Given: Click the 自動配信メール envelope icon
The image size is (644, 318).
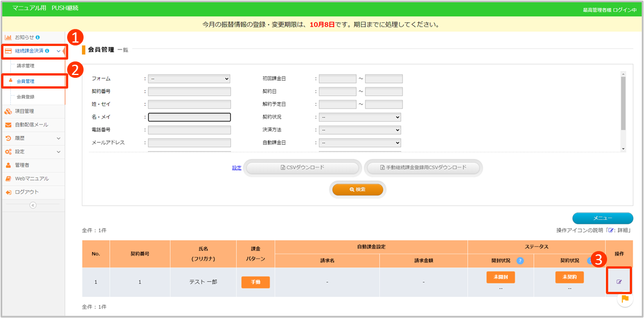Looking at the screenshot, I should [x=8, y=124].
